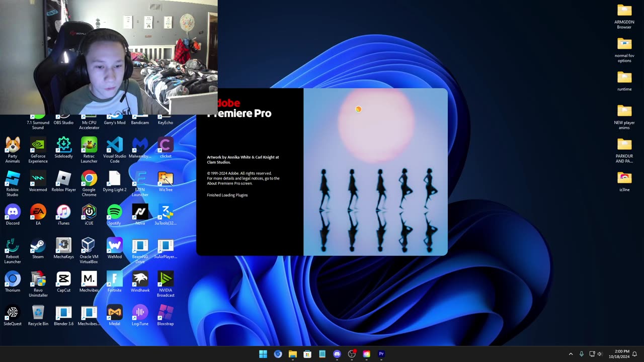Viewport: 644px width, 362px height.
Task: Open Oracle VM VirtualBox shortcut
Action: pos(89,250)
